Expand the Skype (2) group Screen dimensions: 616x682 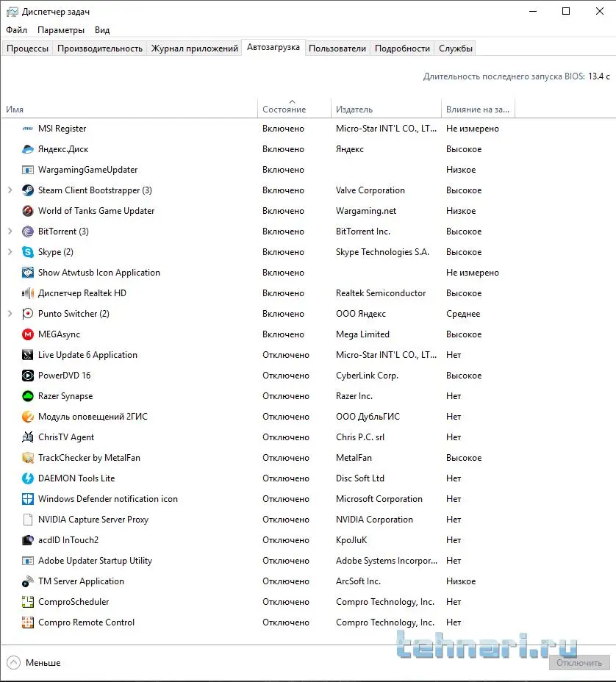coord(10,252)
